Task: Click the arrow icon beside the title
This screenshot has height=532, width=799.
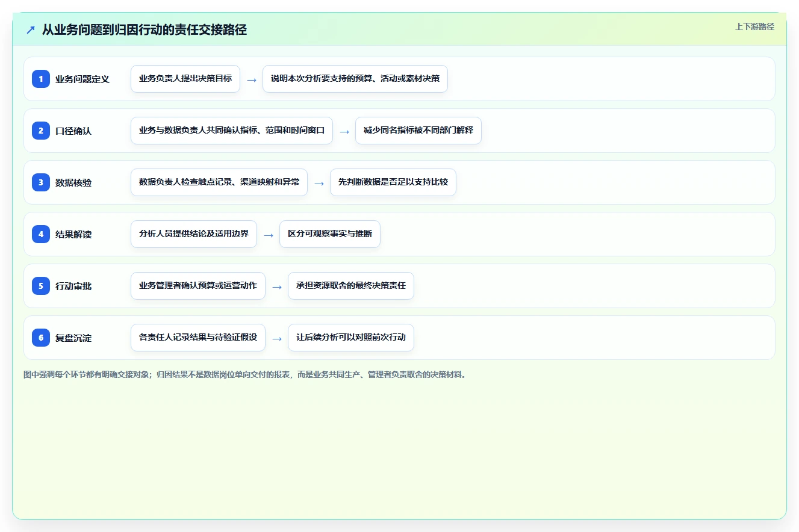Action: 31,30
